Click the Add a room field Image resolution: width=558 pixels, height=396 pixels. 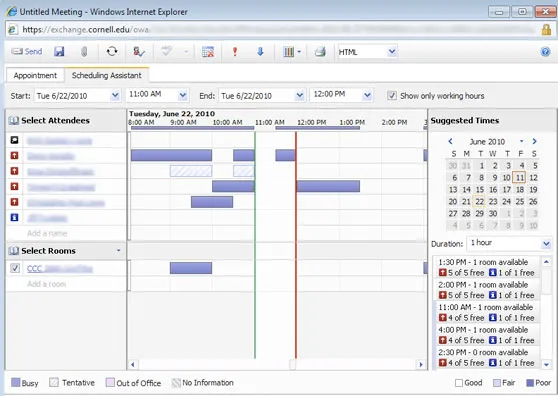(x=47, y=284)
